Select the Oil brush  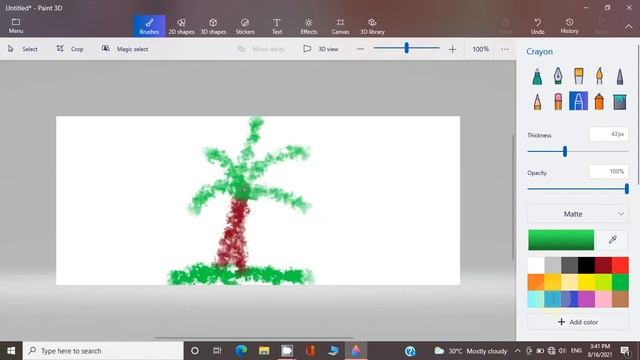(578, 76)
